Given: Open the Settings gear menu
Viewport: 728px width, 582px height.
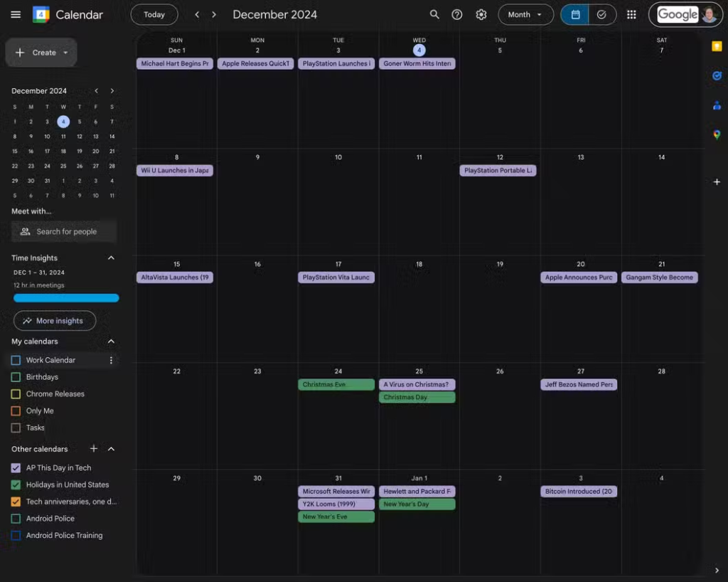Looking at the screenshot, I should point(481,15).
